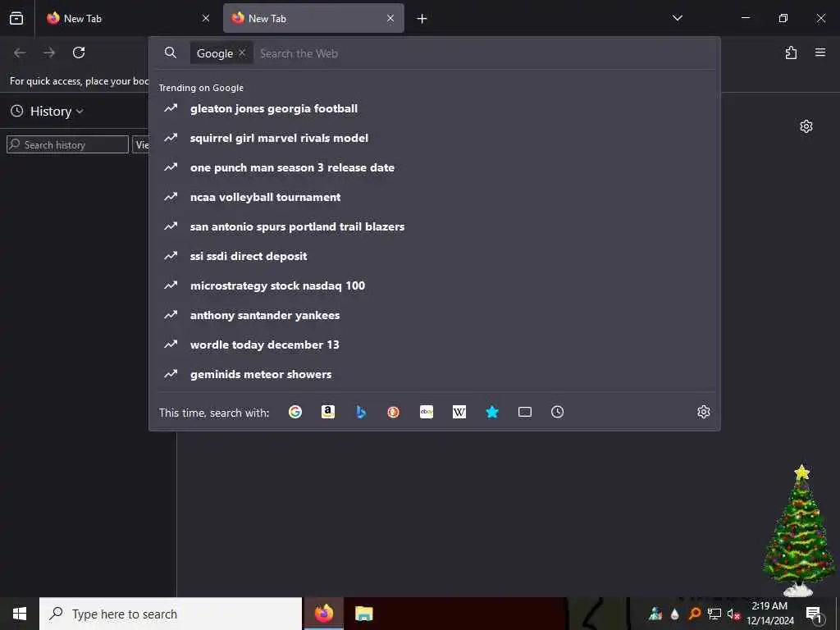Select the gleaton jones georgia football suggestion
840x630 pixels.
click(436, 108)
